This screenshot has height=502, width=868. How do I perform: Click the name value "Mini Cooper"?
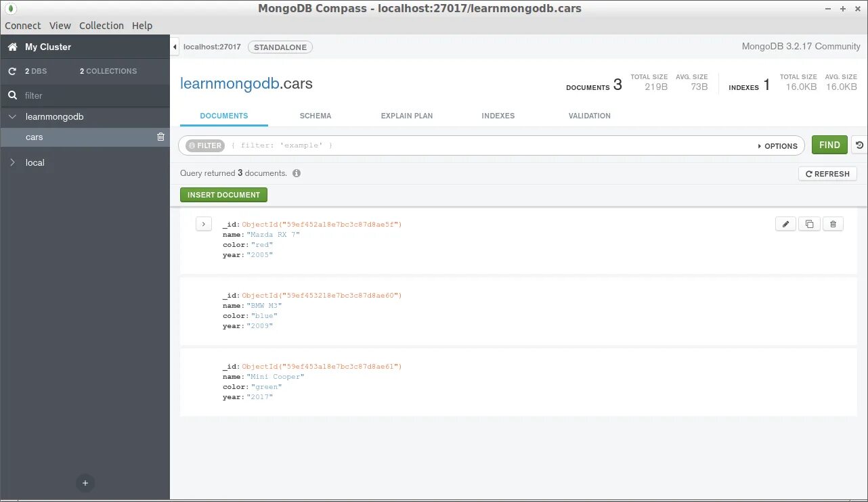pos(276,377)
